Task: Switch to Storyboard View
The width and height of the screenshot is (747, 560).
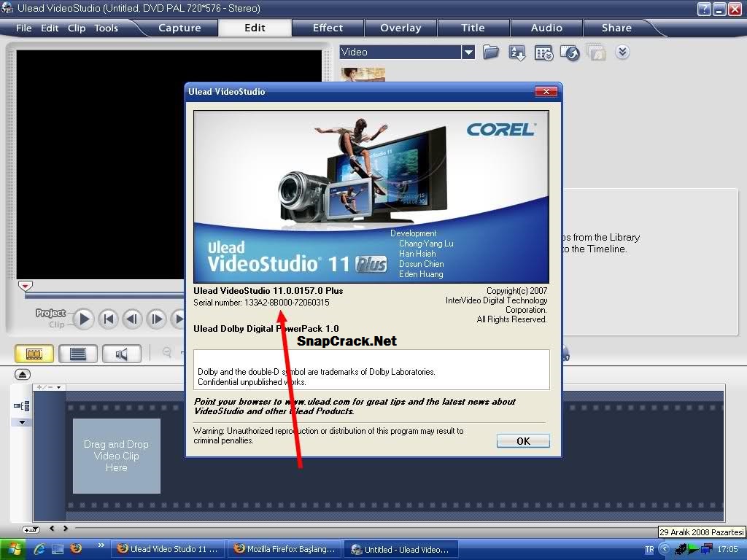Action: [x=34, y=354]
